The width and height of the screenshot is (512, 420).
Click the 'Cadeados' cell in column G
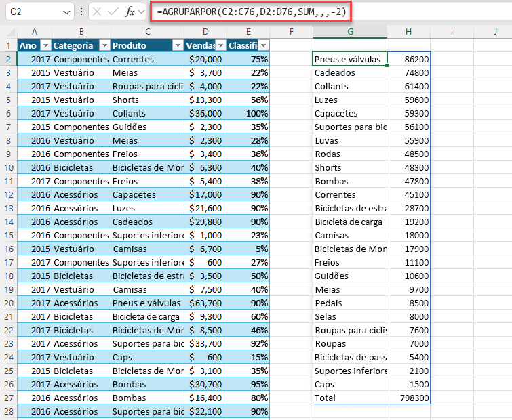pyautogui.click(x=350, y=72)
